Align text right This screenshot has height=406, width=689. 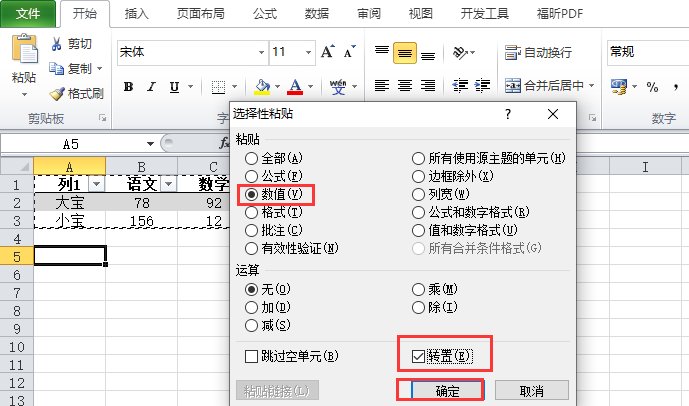point(428,85)
